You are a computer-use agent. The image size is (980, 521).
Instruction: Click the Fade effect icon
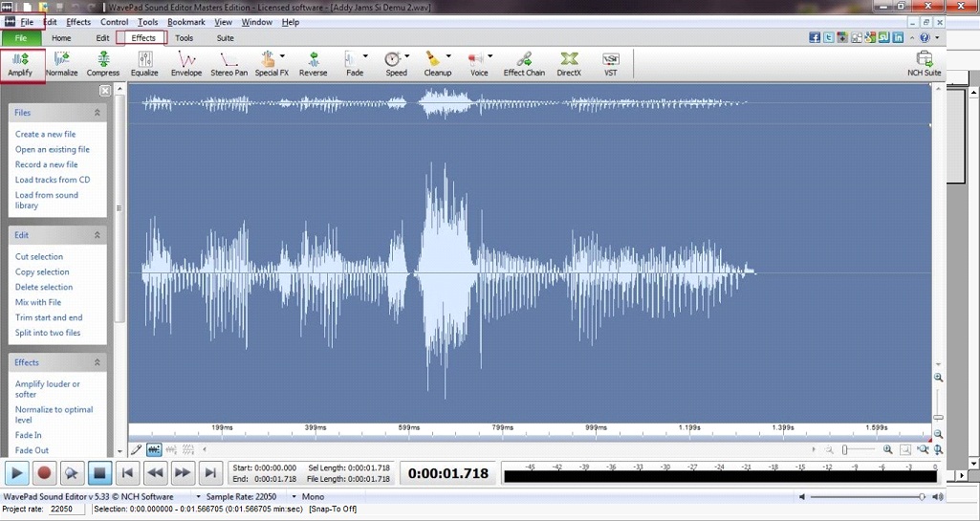click(x=351, y=59)
